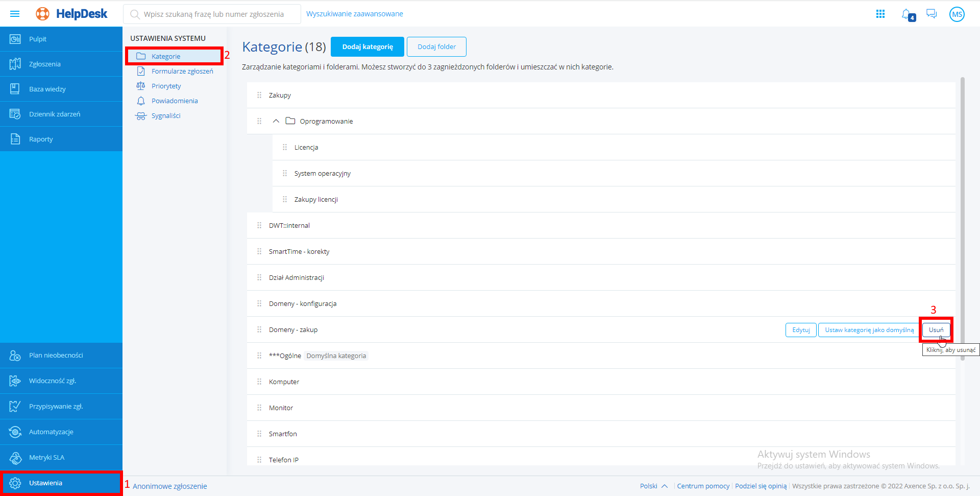Click drag handle of Komputer row
The height and width of the screenshot is (496, 980).
click(x=259, y=382)
